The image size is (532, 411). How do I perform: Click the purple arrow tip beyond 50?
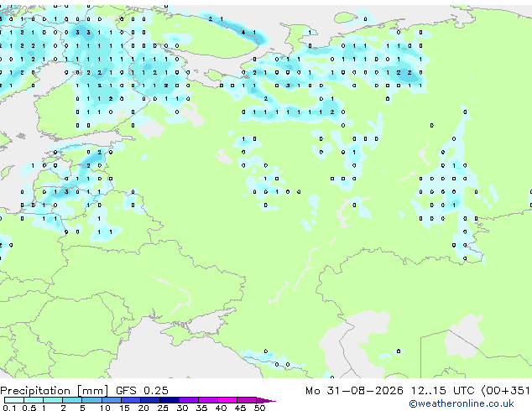pos(266,400)
